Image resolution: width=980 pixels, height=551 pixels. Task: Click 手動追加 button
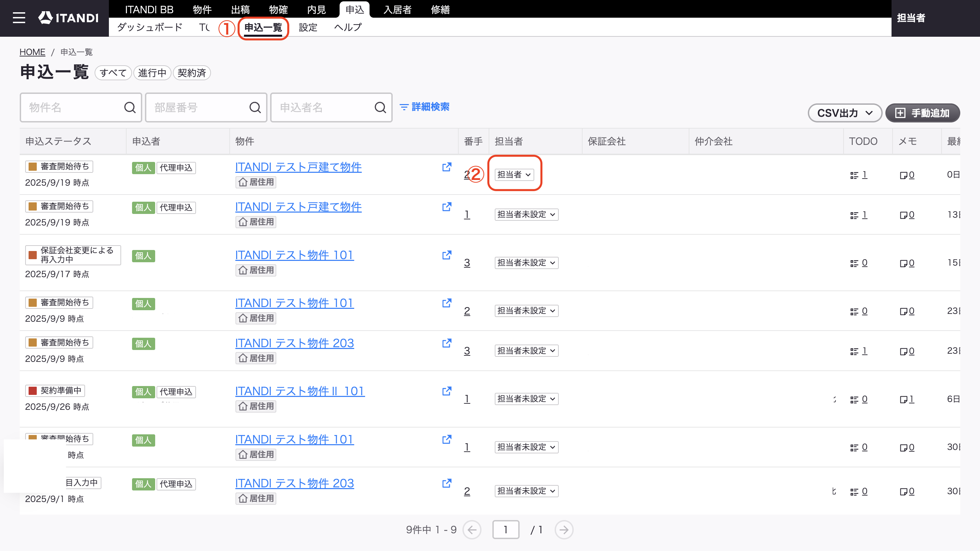click(922, 113)
